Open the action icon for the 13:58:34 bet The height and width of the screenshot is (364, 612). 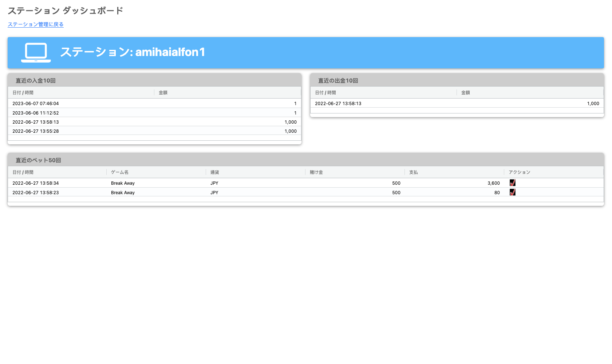click(512, 183)
